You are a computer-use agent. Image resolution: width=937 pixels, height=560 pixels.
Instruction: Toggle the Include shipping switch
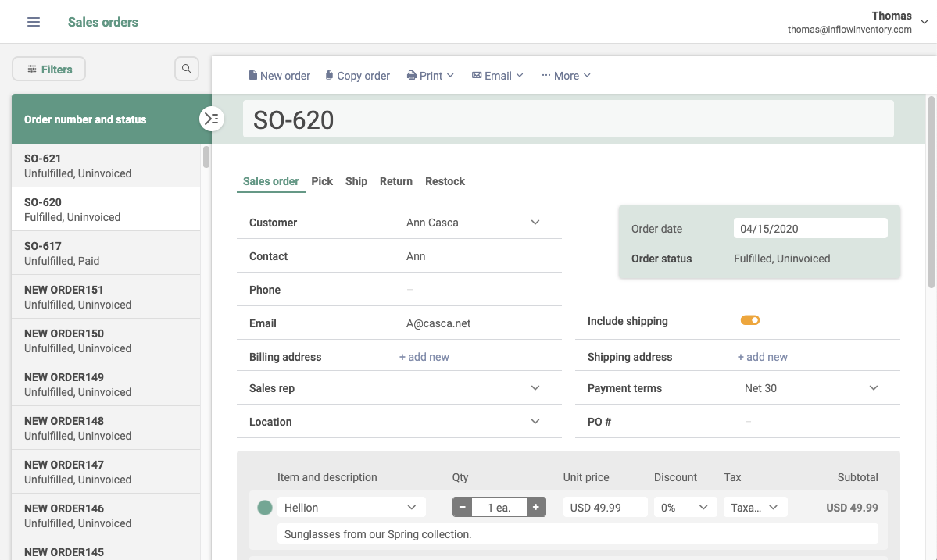coord(750,320)
